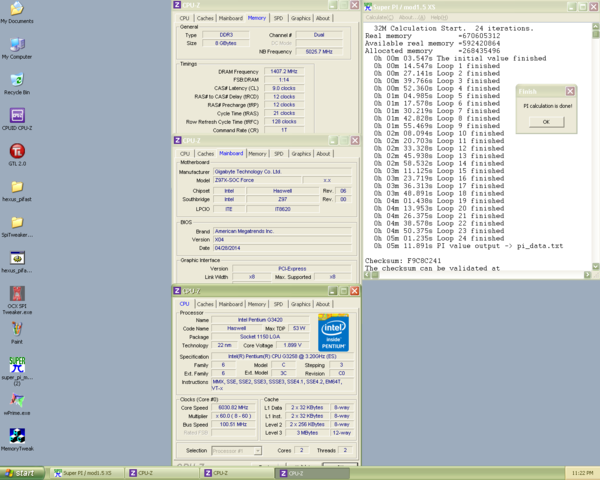Screen dimensions: 600x480
Task: Close the Finish dialog
Action: pyautogui.click(x=570, y=91)
